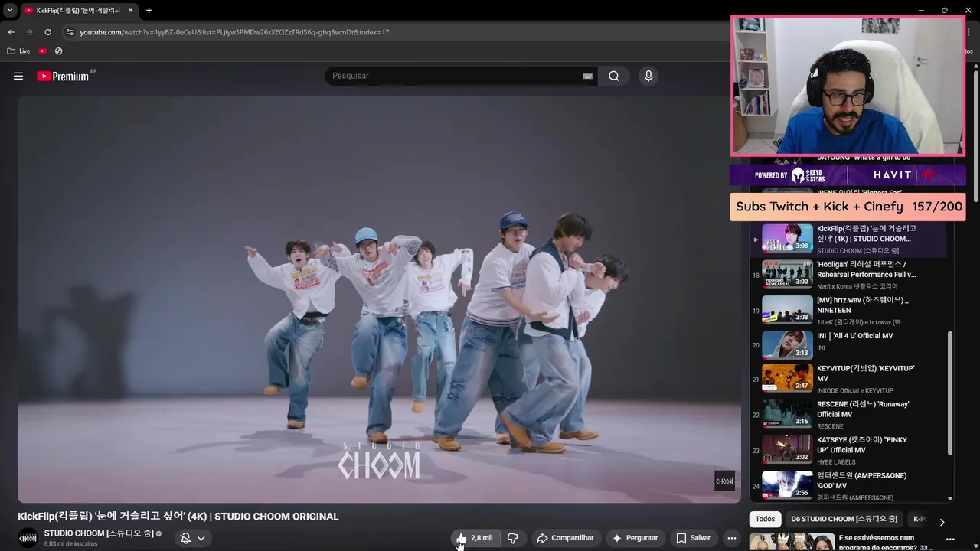View site information icon in address bar
The width and height of the screenshot is (980, 551).
pyautogui.click(x=70, y=32)
